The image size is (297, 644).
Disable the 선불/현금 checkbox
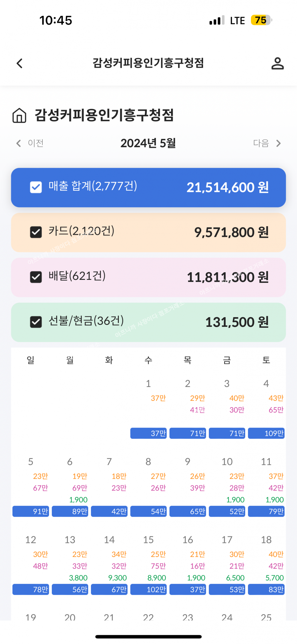(36, 322)
